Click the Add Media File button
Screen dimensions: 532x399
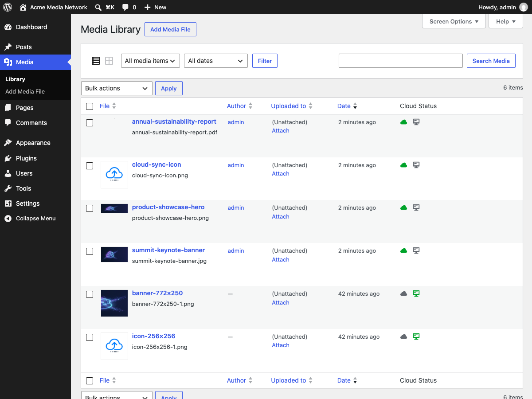tap(170, 29)
